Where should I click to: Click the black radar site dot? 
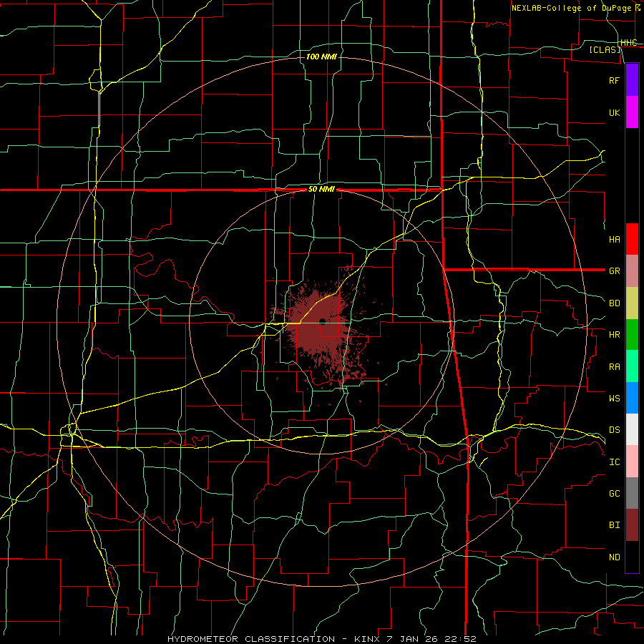[x=323, y=321]
